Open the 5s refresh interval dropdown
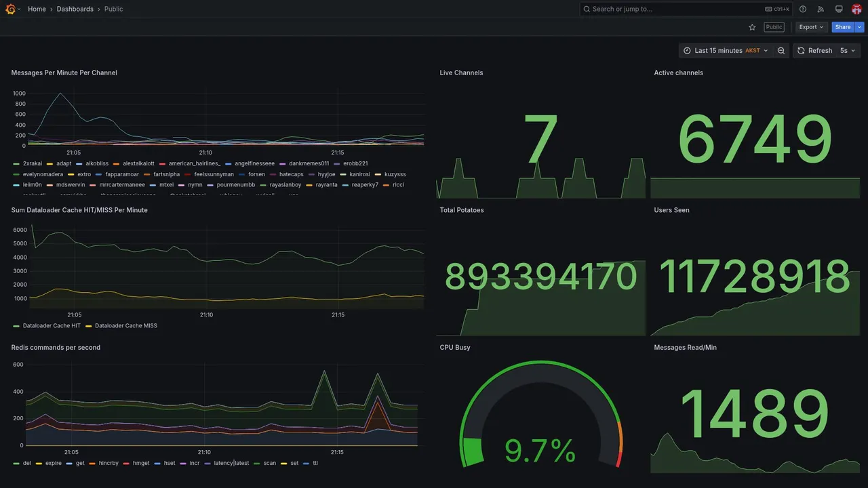 tap(848, 51)
